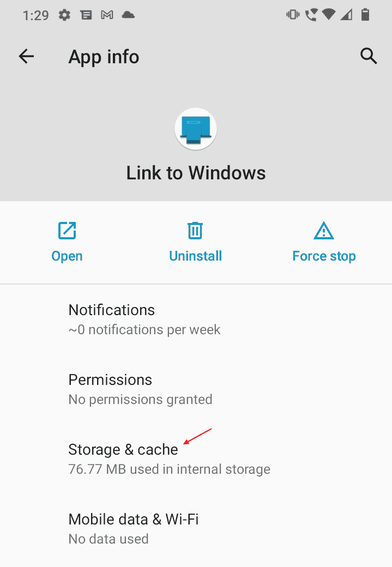The height and width of the screenshot is (567, 392).
Task: Tap the battery icon in the status bar
Action: click(366, 15)
